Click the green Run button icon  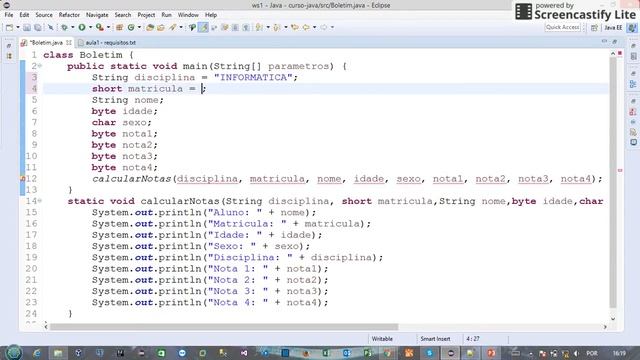82,27
